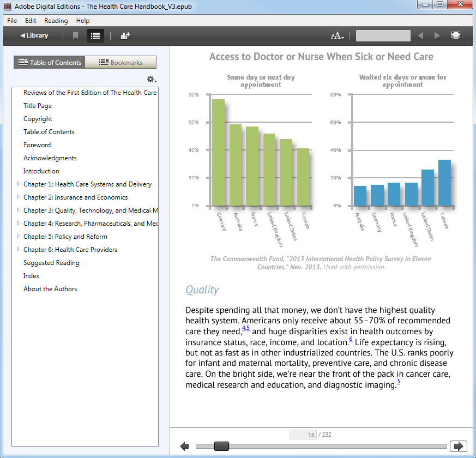Open the gear options menu in the sidebar
This screenshot has width=476, height=458.
click(x=152, y=80)
